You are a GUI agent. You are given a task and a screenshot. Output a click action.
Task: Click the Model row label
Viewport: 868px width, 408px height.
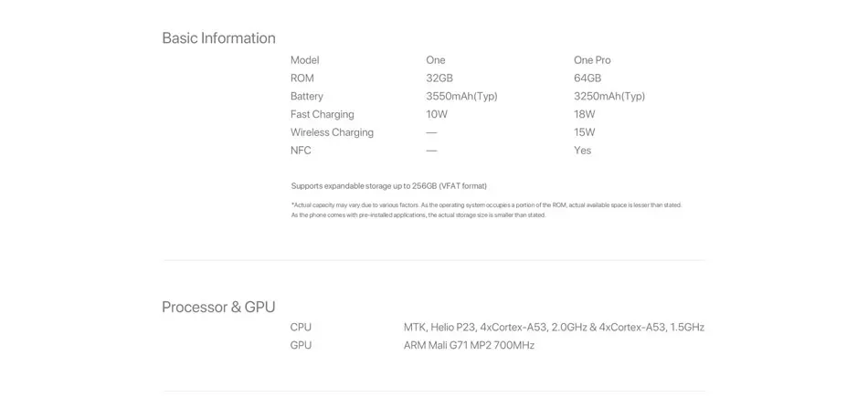pyautogui.click(x=304, y=60)
